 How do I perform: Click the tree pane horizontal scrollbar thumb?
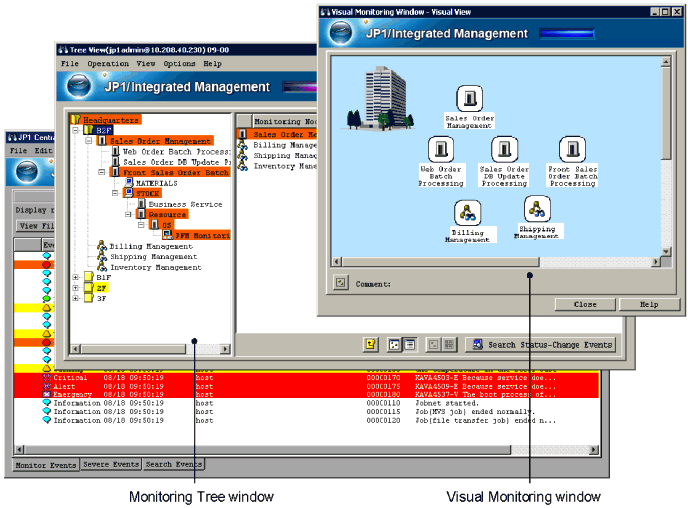pyautogui.click(x=133, y=349)
